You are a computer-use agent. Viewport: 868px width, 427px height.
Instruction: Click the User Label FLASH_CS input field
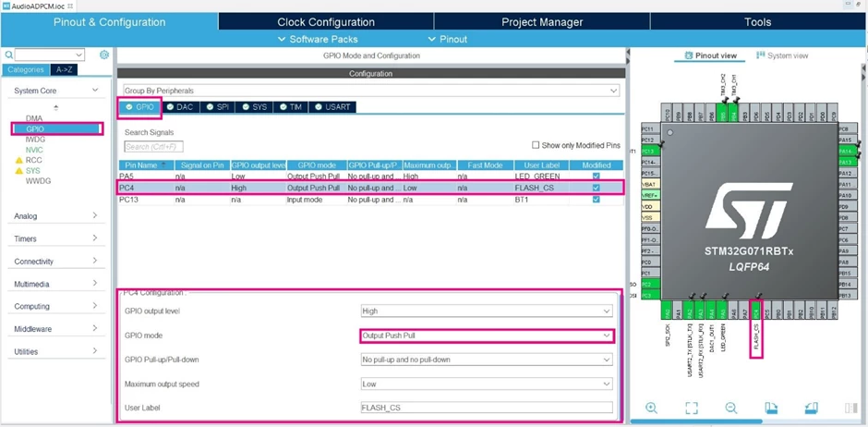click(487, 408)
